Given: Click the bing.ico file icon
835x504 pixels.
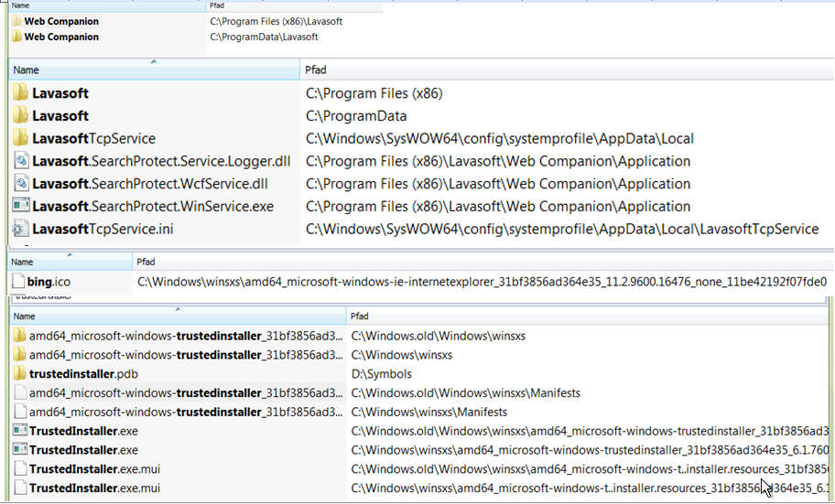Looking at the screenshot, I should point(18,282).
